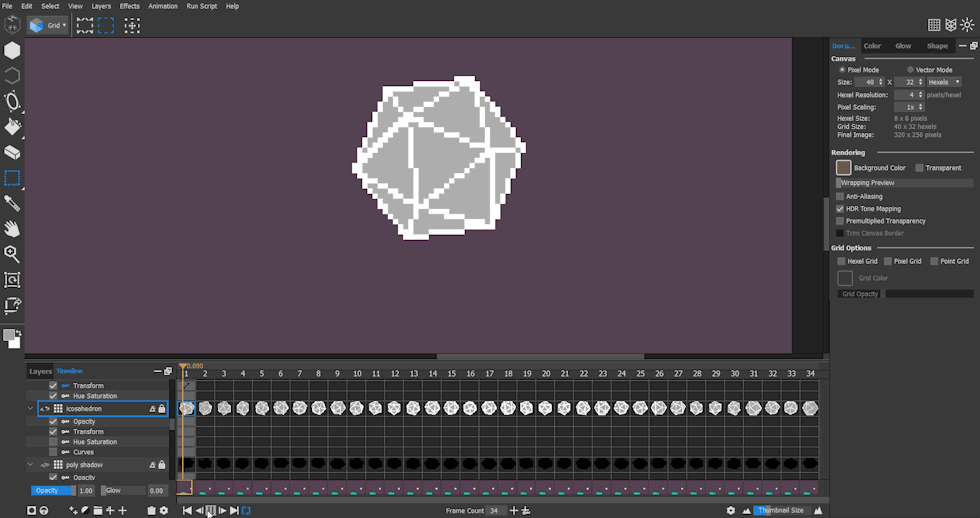The image size is (980, 518).
Task: Enable the Transparent background checkbox
Action: click(x=919, y=168)
